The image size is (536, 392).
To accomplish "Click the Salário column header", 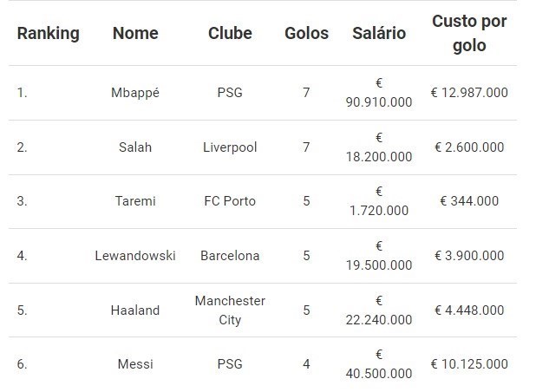I will (379, 34).
